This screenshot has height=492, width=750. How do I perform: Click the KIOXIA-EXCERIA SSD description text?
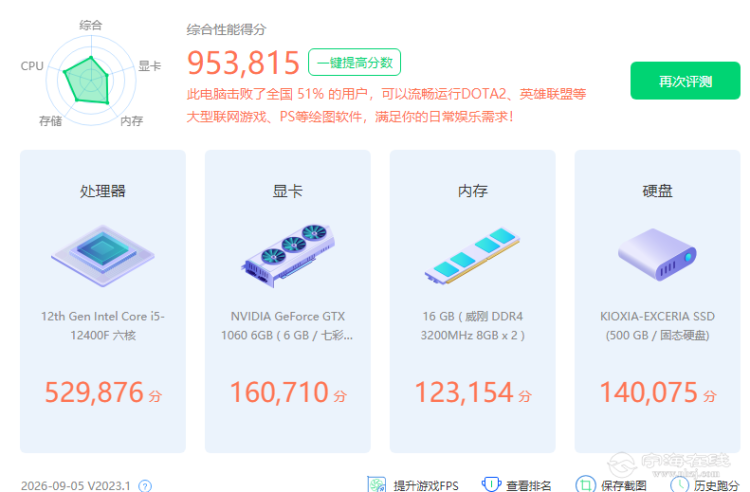(657, 326)
